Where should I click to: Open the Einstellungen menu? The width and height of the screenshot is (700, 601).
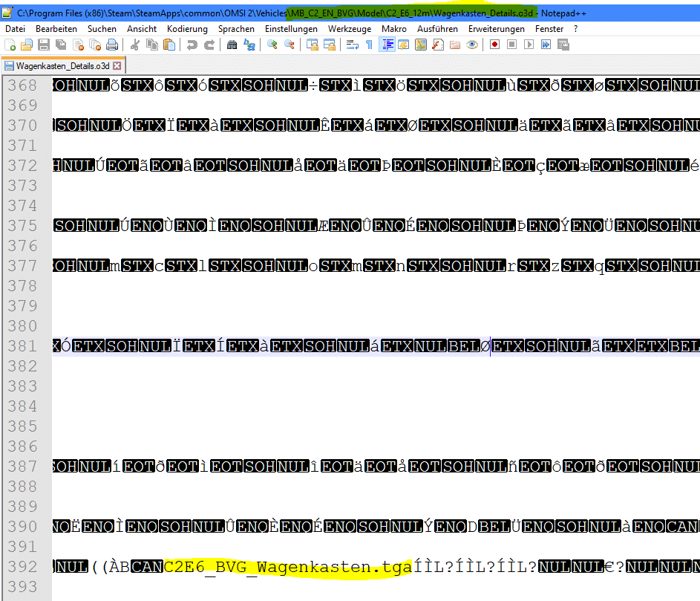click(x=292, y=28)
